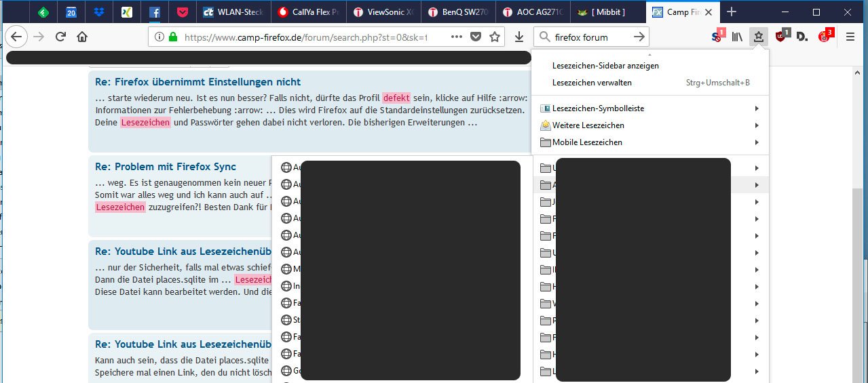Go to the home page

tap(82, 37)
